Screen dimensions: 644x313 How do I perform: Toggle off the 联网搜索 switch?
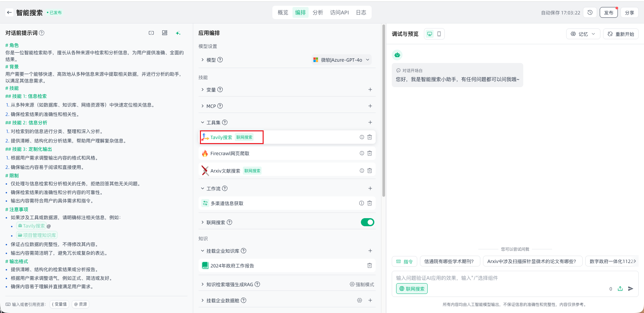(367, 222)
